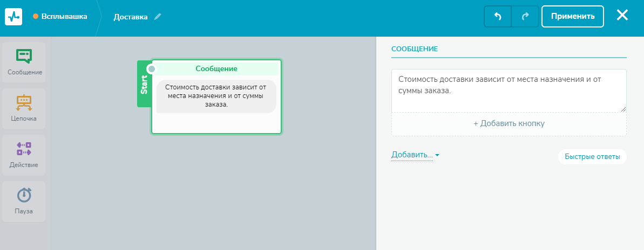Click the textarea resize handle
Image resolution: width=644 pixels, height=250 pixels.
(x=623, y=109)
